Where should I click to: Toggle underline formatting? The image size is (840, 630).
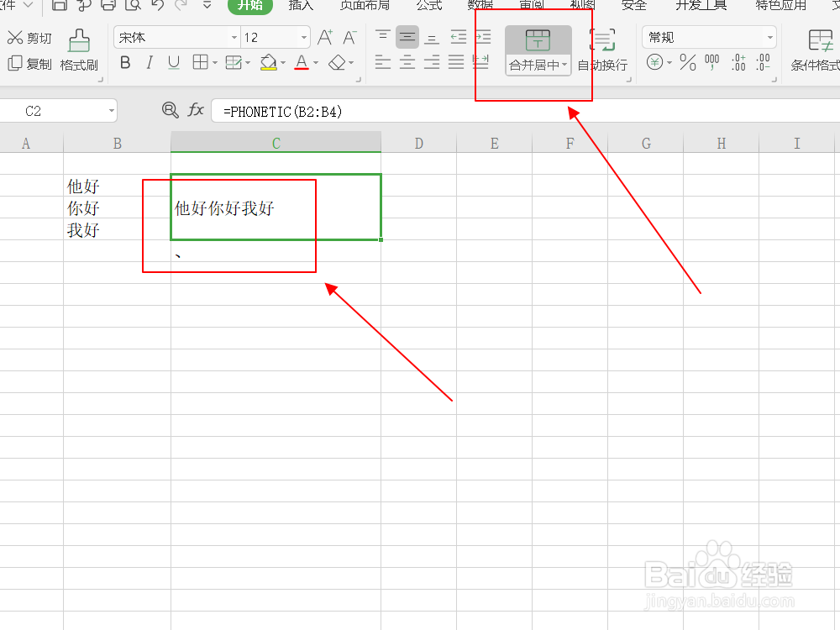tap(174, 64)
